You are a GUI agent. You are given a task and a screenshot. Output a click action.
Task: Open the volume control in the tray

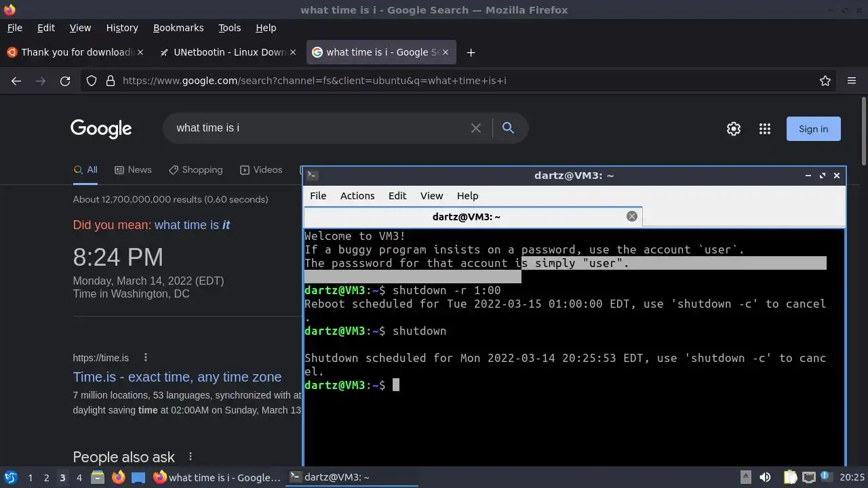[x=765, y=477]
